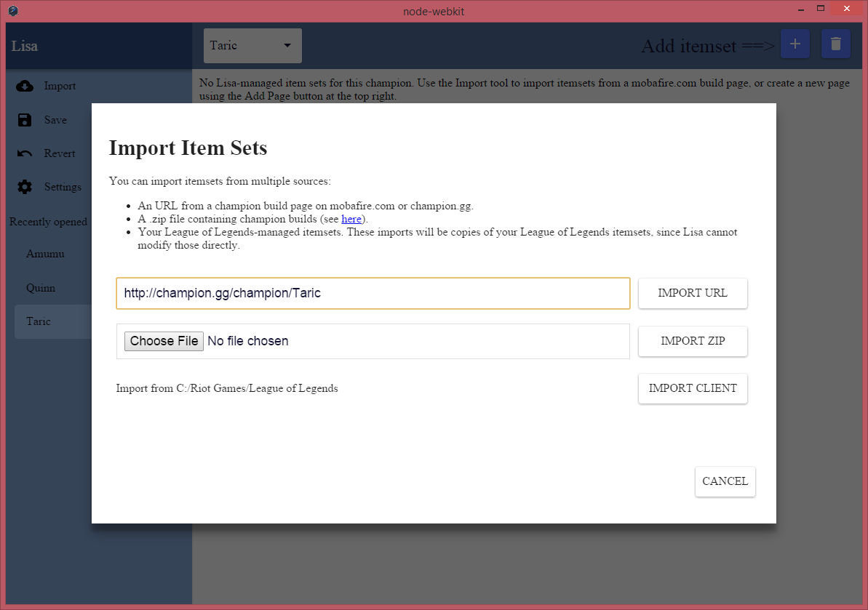This screenshot has height=610, width=868.
Task: Click the Settings gear icon
Action: (x=24, y=187)
